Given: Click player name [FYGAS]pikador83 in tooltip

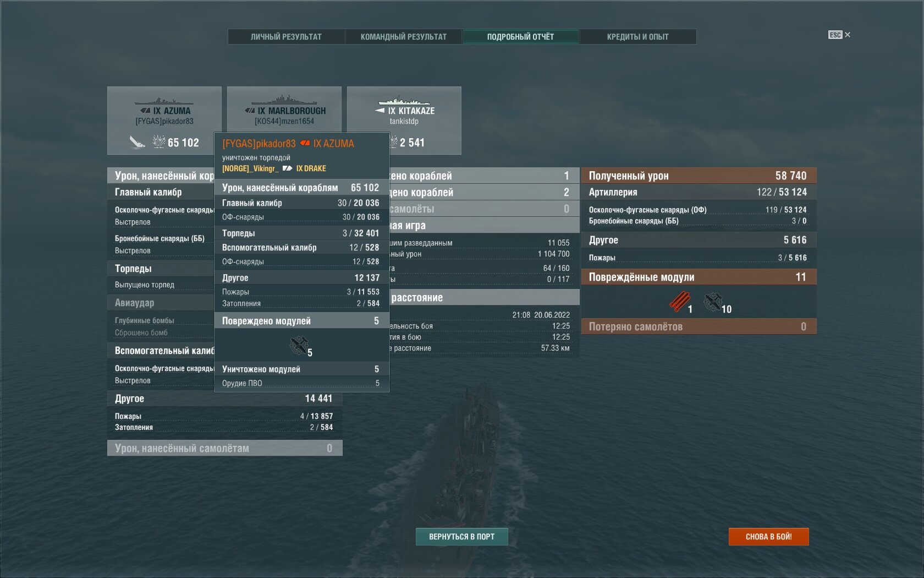Looking at the screenshot, I should (x=259, y=144).
